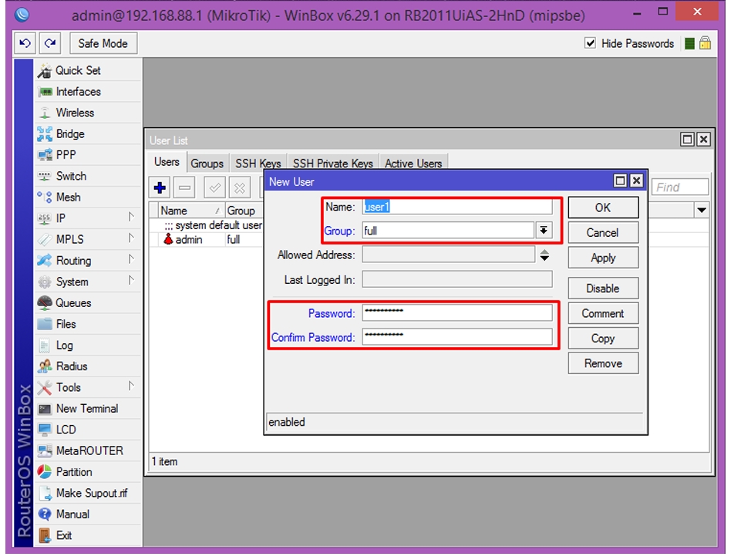The height and width of the screenshot is (560, 731).
Task: Click OK in the New User dialog
Action: (x=603, y=207)
